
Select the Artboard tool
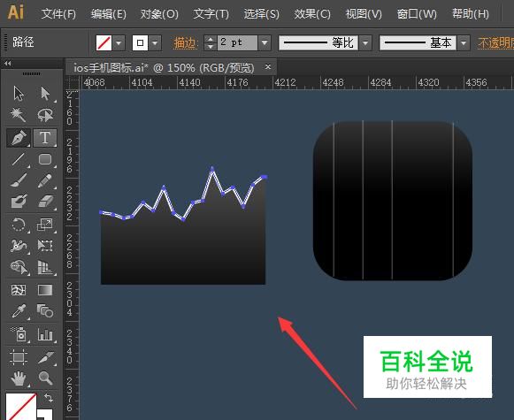tap(19, 357)
